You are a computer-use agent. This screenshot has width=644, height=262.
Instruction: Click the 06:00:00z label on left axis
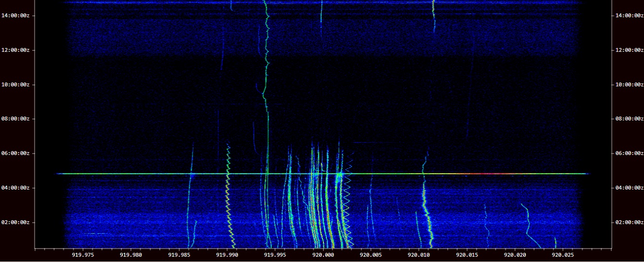[x=15, y=153]
